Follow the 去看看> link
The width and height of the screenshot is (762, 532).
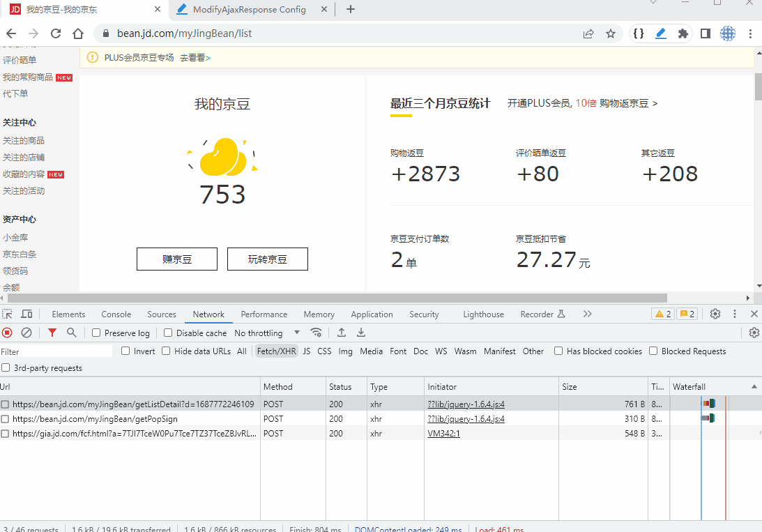[195, 58]
